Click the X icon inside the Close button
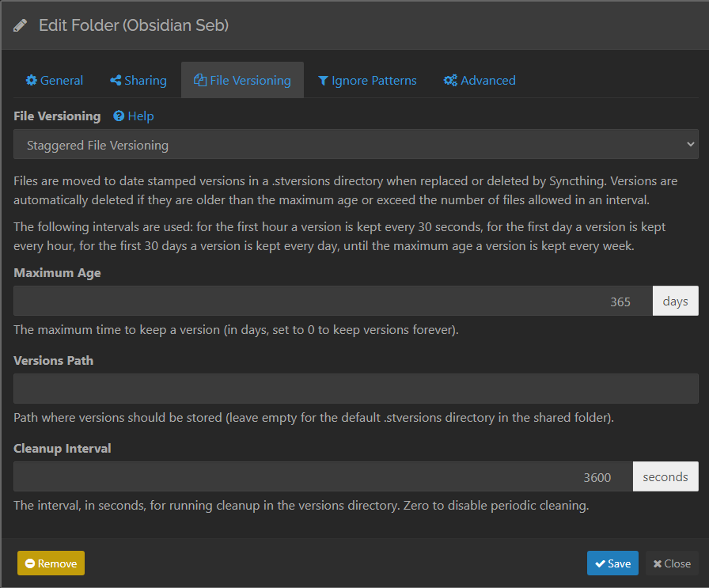 (658, 563)
